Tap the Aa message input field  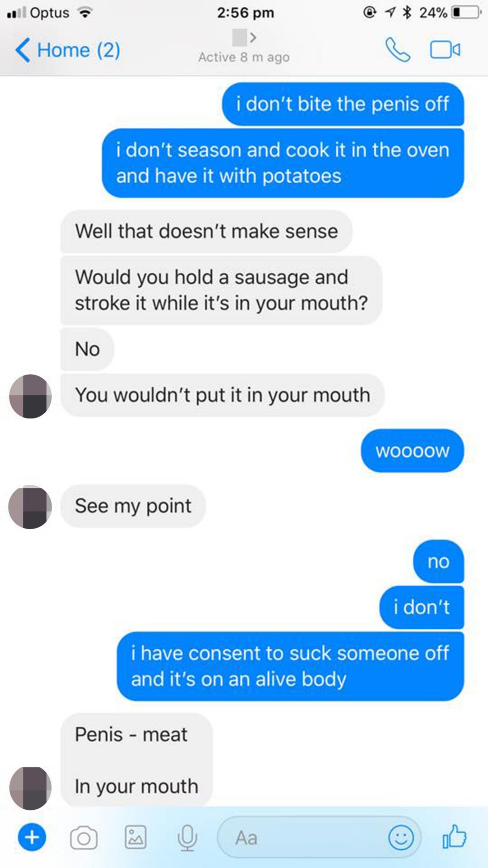point(319,837)
